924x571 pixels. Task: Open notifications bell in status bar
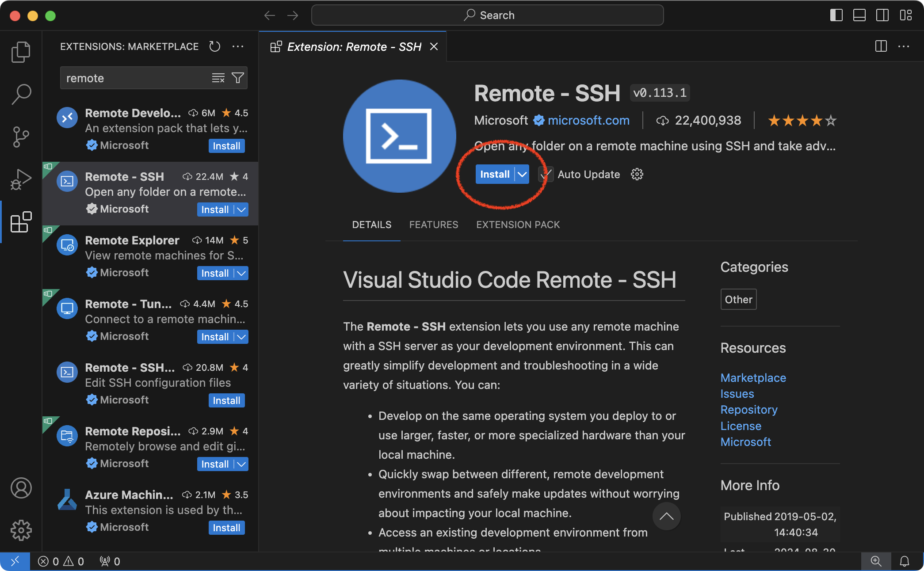coord(905,561)
